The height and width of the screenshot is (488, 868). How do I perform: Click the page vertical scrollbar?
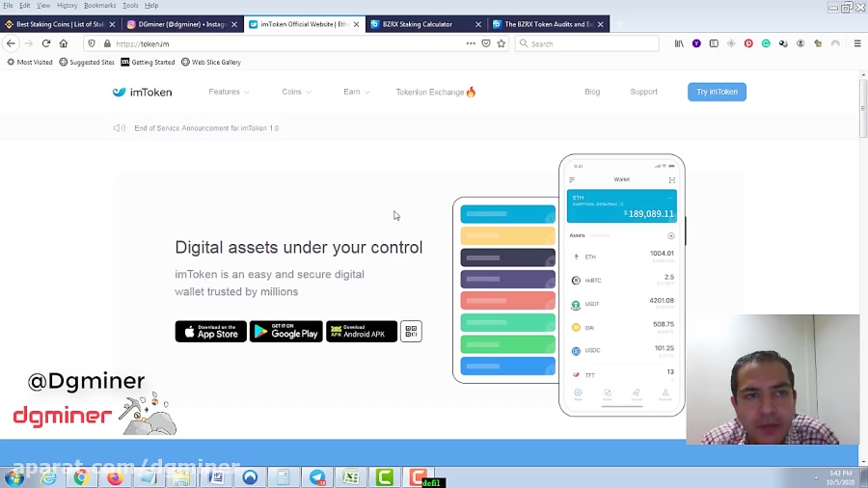[x=863, y=108]
